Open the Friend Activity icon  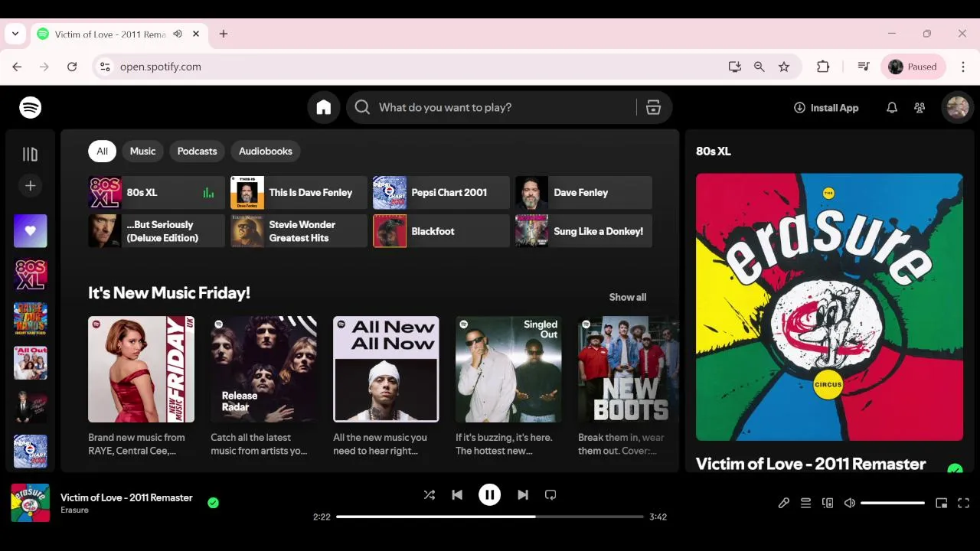click(920, 108)
